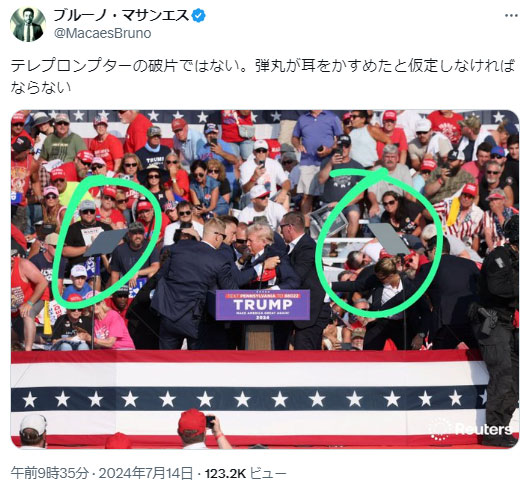This screenshot has width=530, height=485.
Task: Click the man in white cap bottom-left
Action: [x=33, y=431]
